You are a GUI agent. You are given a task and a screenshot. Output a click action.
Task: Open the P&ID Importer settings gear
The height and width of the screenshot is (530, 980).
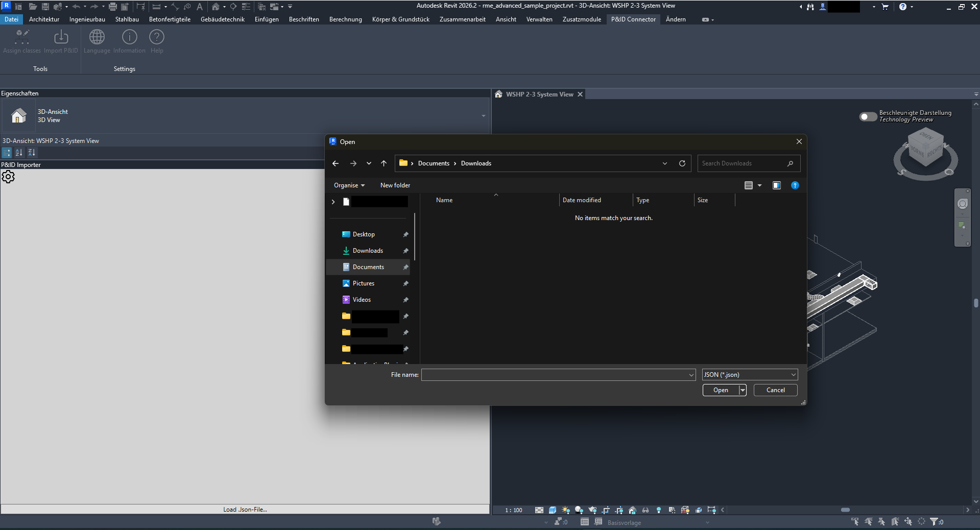(x=8, y=177)
